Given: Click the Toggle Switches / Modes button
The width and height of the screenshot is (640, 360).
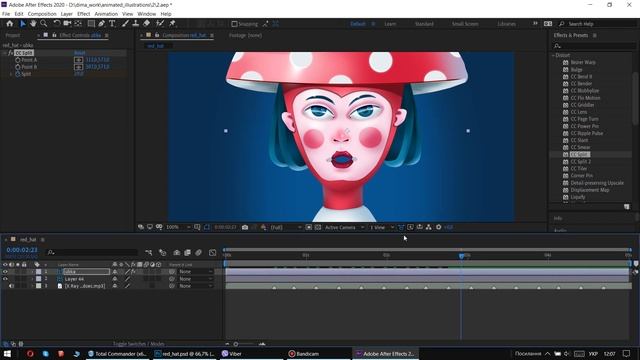Looking at the screenshot, I should (139, 344).
